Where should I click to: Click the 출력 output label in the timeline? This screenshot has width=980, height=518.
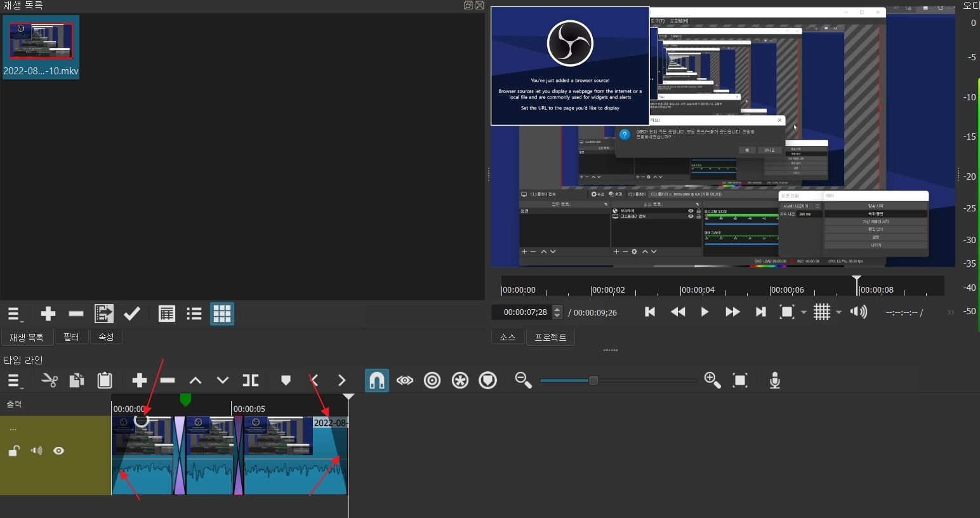point(14,404)
